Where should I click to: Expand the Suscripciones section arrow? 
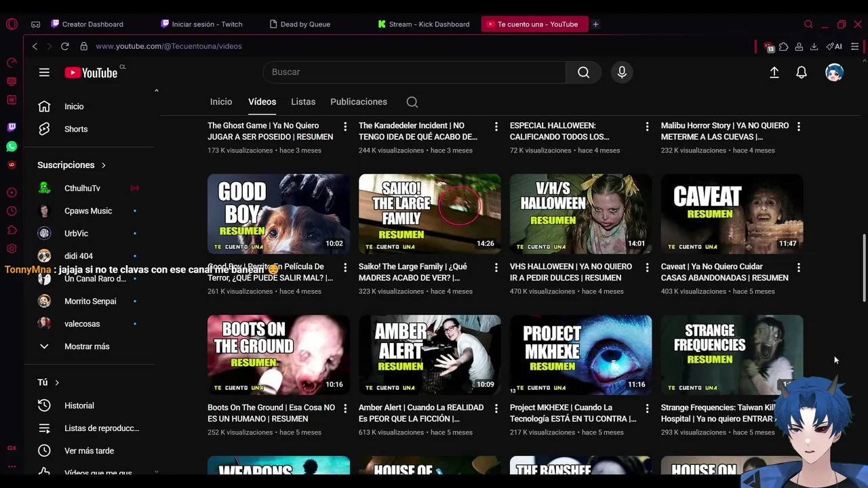point(104,165)
